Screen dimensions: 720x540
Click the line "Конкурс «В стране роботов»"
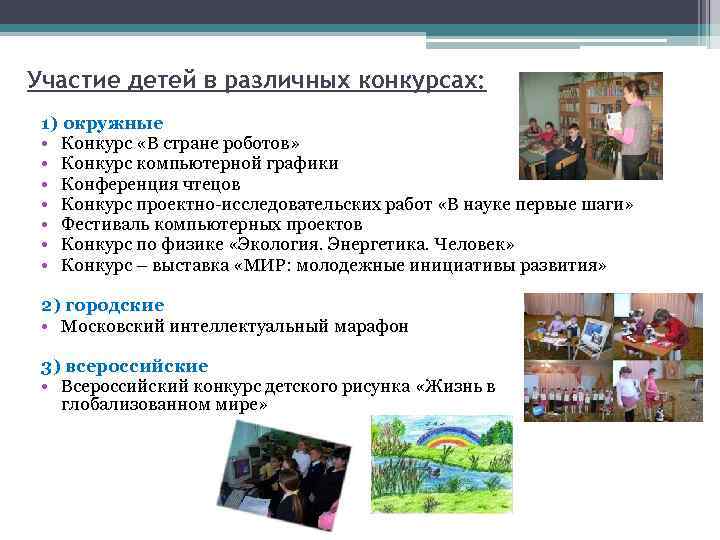click(180, 143)
